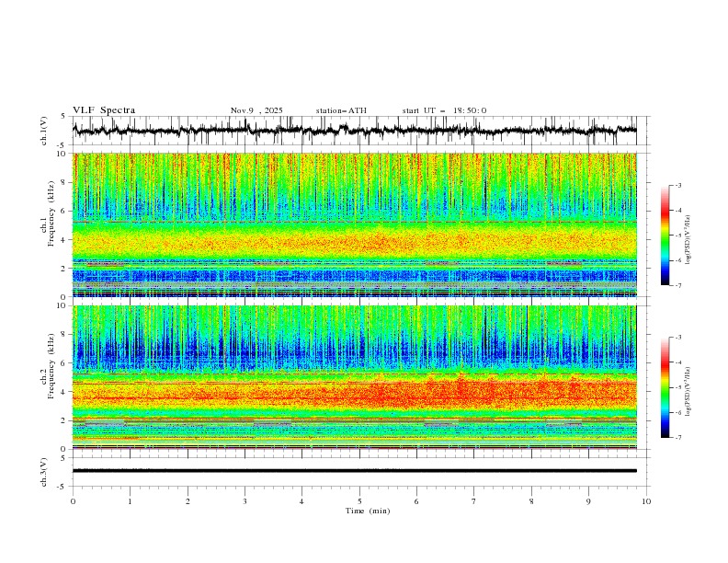Click time axis tick label "5"
This screenshot has width=728, height=563.
point(359,501)
